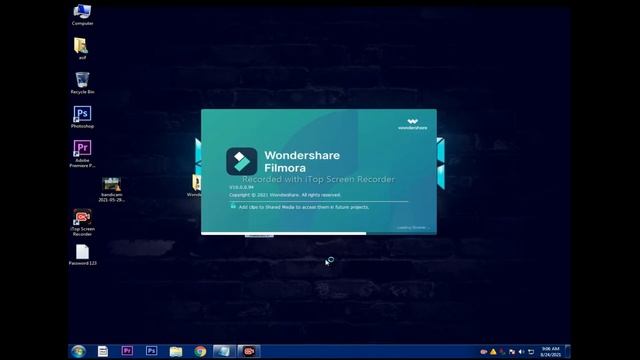Open the Recycle Bin
This screenshot has height=360, width=640.
(x=82, y=83)
